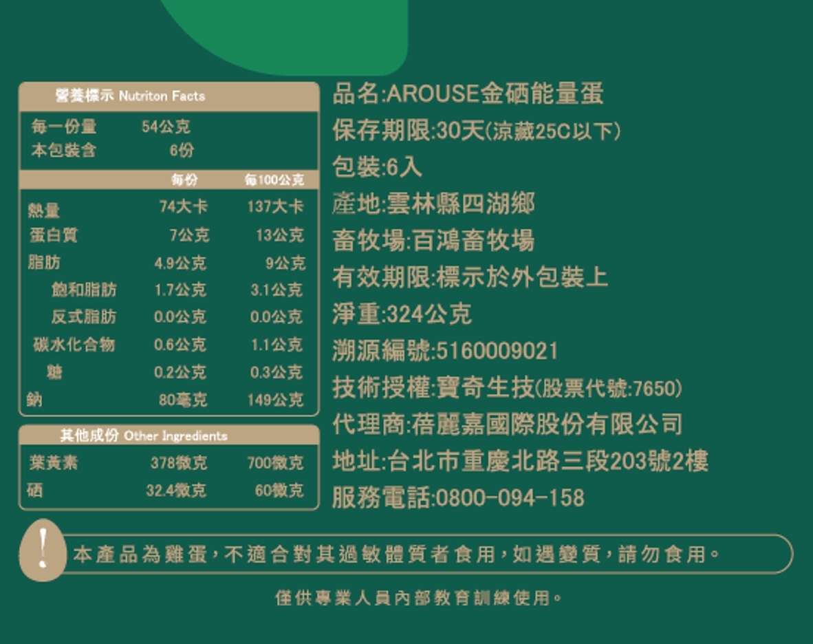Image resolution: width=813 pixels, height=644 pixels.
Task: Click the '0.3公克' sugar value
Action: [277, 372]
